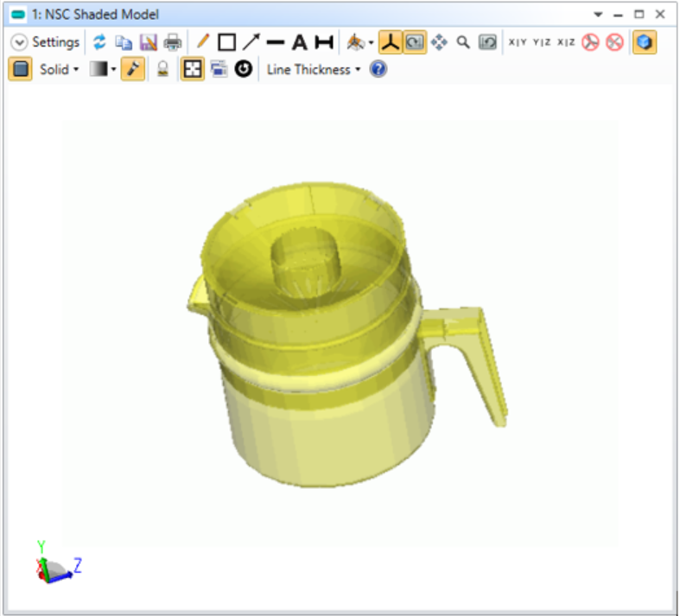Choose the arrow drawing tool
The height and width of the screenshot is (616, 680).
pyautogui.click(x=251, y=41)
